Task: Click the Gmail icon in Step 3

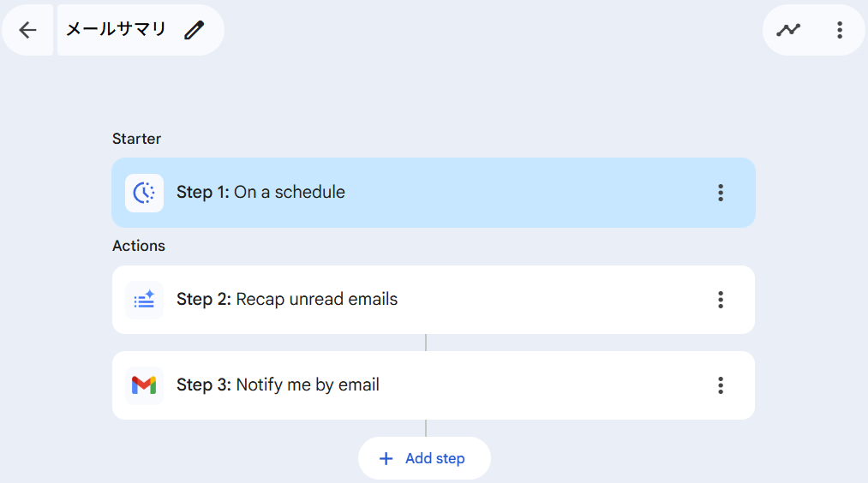Action: tap(144, 385)
